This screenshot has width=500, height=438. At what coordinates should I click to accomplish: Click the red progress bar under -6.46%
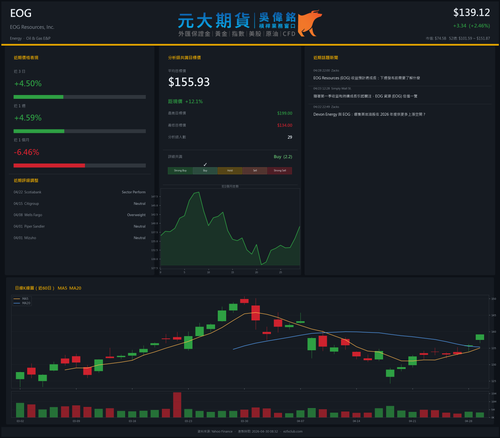[x=49, y=166]
